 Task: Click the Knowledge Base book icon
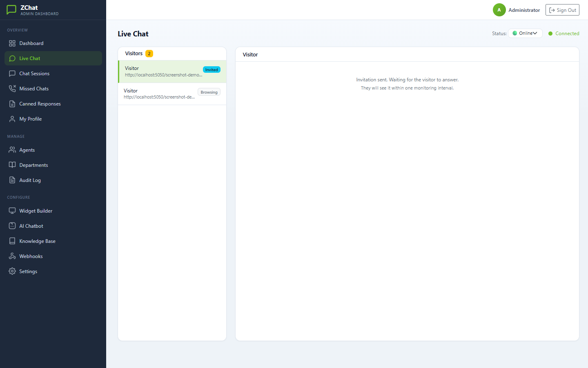point(12,241)
